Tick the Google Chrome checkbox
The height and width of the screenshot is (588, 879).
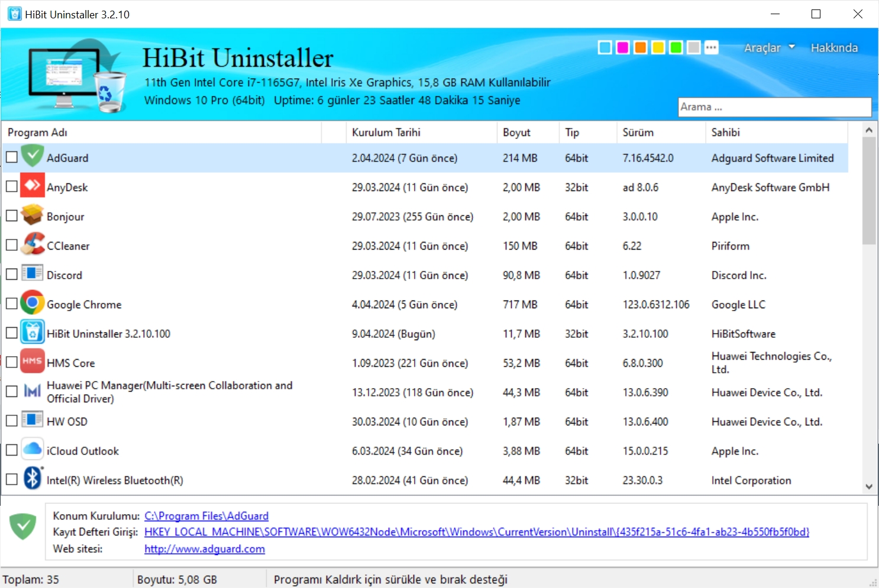point(12,303)
